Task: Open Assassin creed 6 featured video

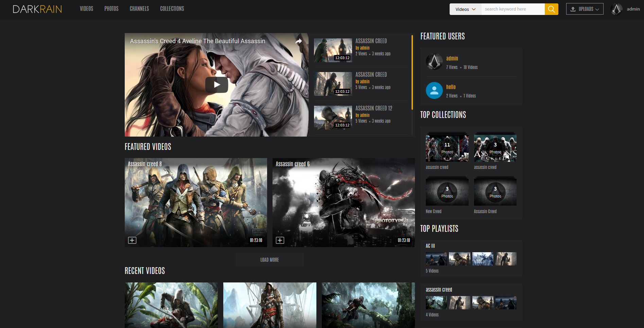Action: [x=344, y=203]
